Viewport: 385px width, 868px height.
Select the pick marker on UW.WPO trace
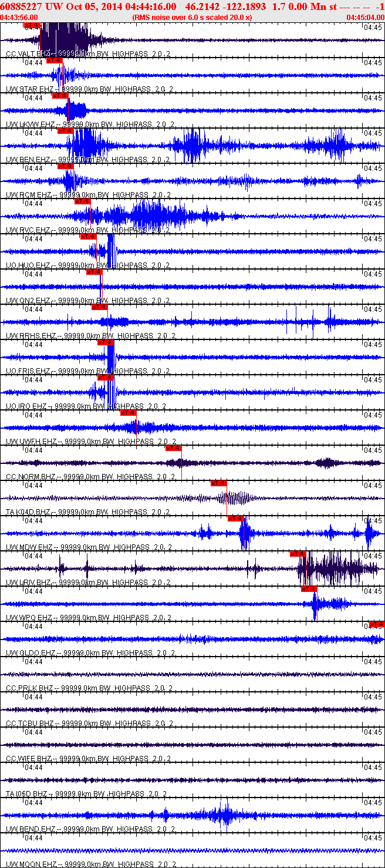pos(309,589)
